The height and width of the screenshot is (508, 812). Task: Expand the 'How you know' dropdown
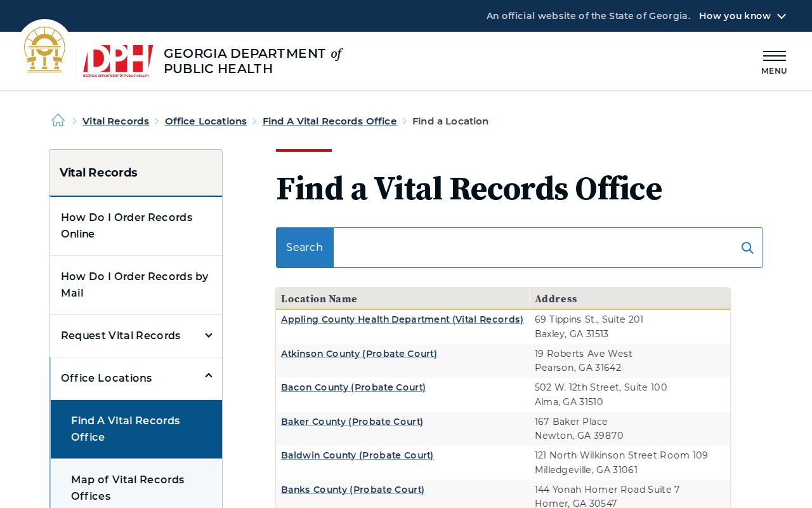pos(742,16)
